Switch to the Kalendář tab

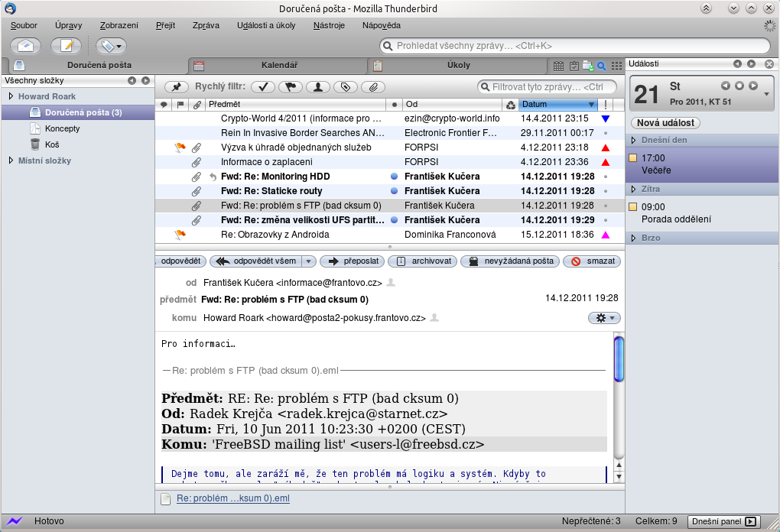279,66
